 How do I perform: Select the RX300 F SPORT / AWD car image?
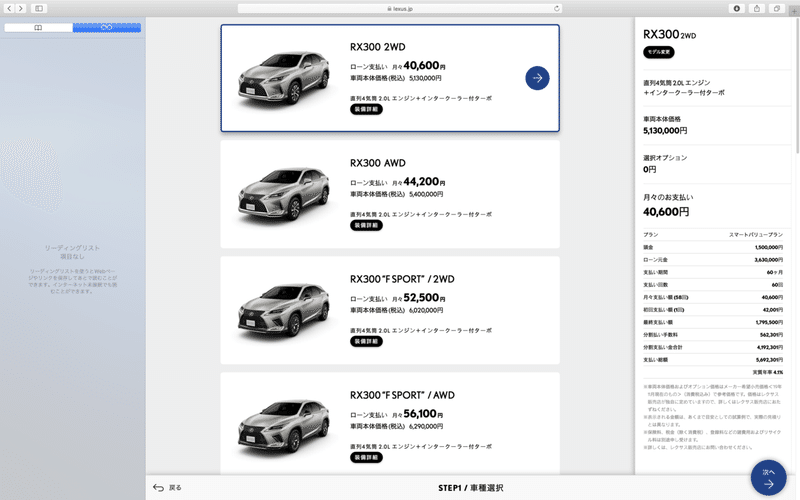click(284, 427)
